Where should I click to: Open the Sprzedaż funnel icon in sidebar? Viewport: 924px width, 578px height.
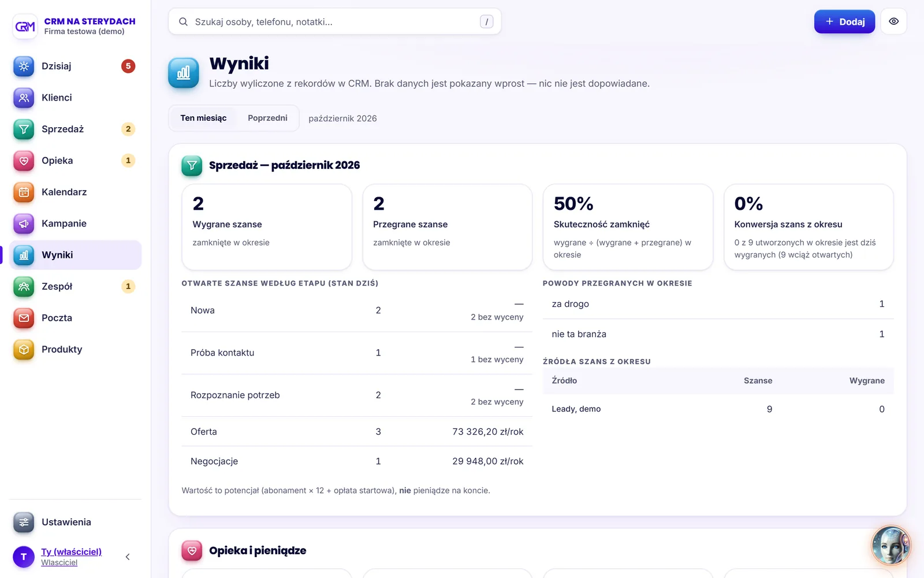24,129
